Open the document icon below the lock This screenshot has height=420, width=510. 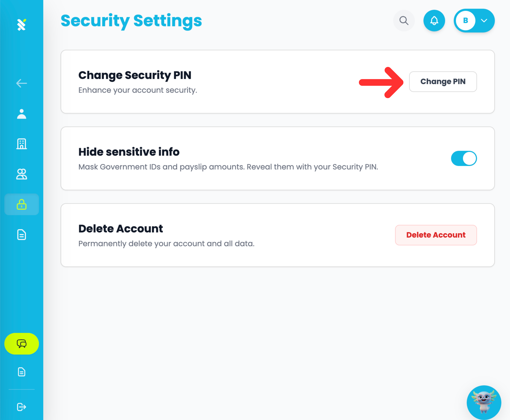[21, 235]
